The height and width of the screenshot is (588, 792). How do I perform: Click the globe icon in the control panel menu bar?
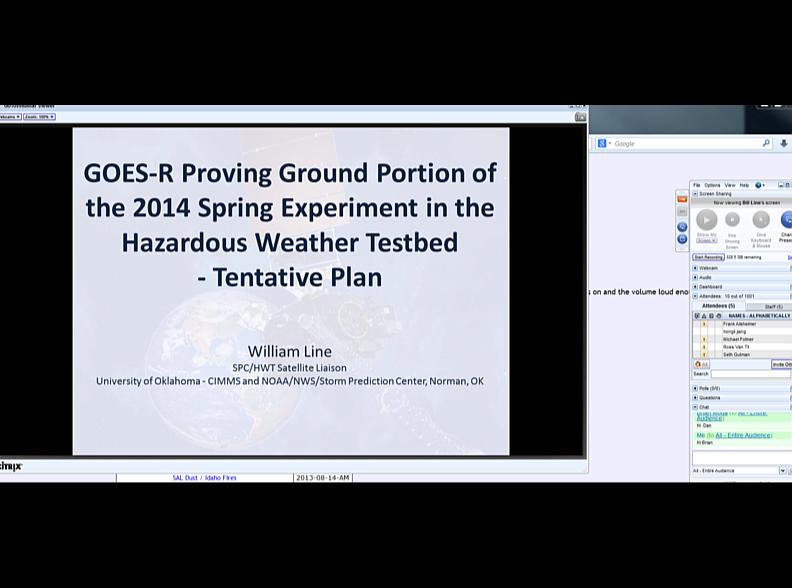click(x=759, y=185)
